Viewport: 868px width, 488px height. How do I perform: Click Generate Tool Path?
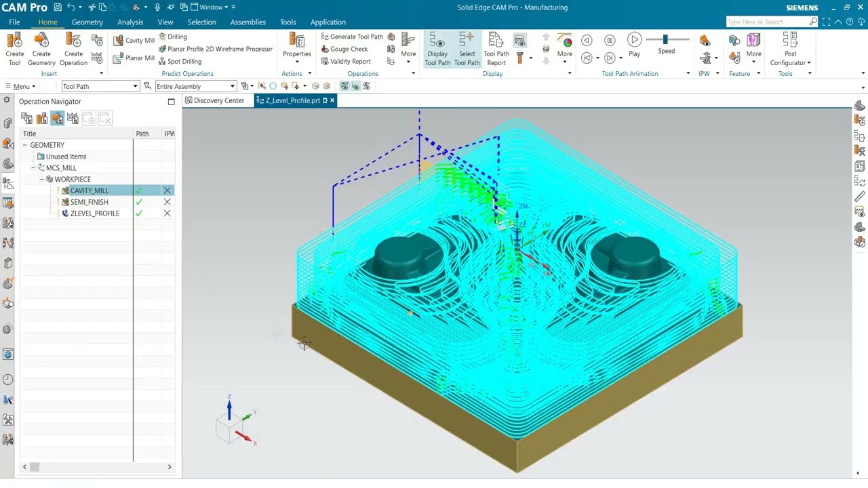[352, 37]
